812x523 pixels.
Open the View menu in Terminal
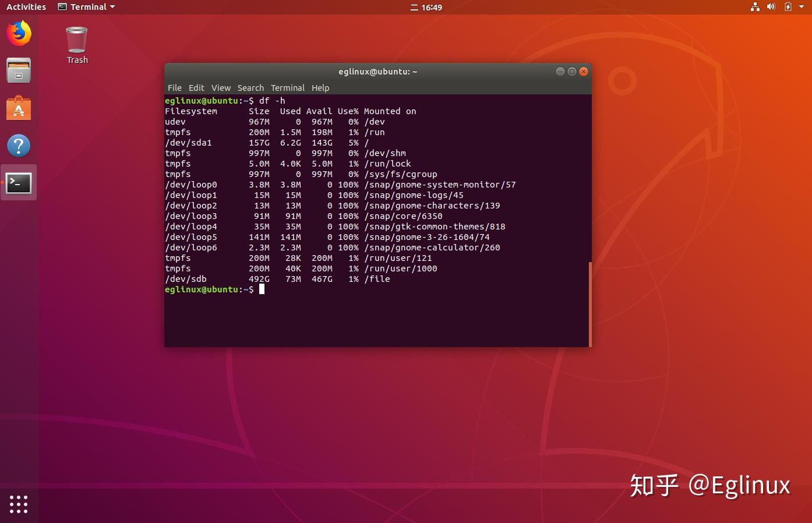click(221, 87)
